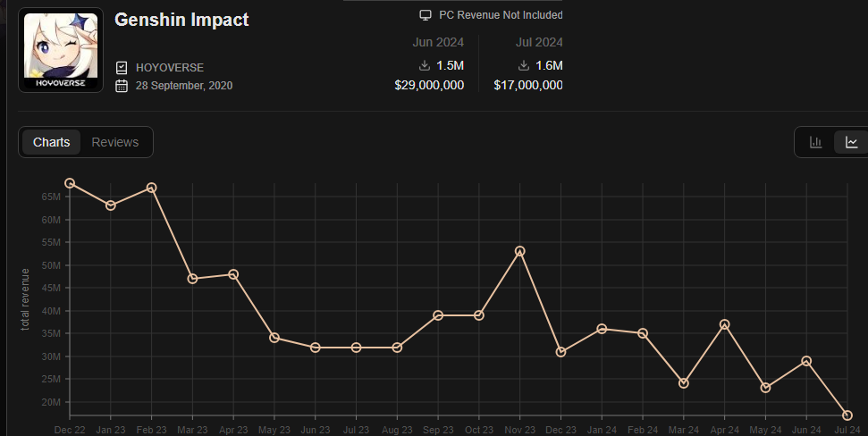Switch to the Reviews tab

click(115, 142)
